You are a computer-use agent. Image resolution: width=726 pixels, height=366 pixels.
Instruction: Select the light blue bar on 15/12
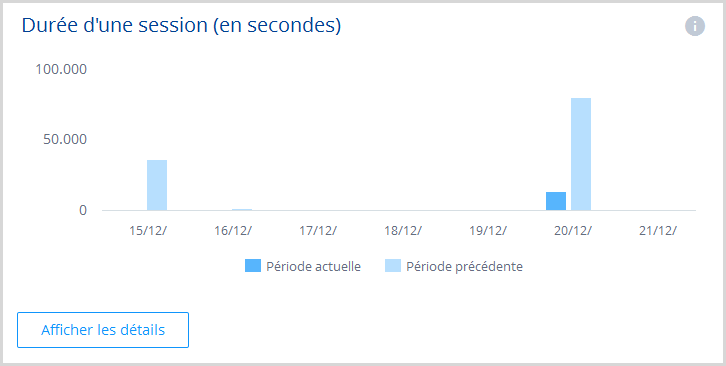157,185
